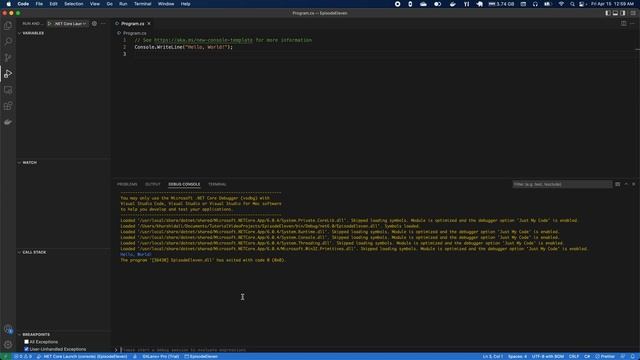Toggle secondary side bar visibility
This screenshot has height=360, width=640.
tap(623, 13)
